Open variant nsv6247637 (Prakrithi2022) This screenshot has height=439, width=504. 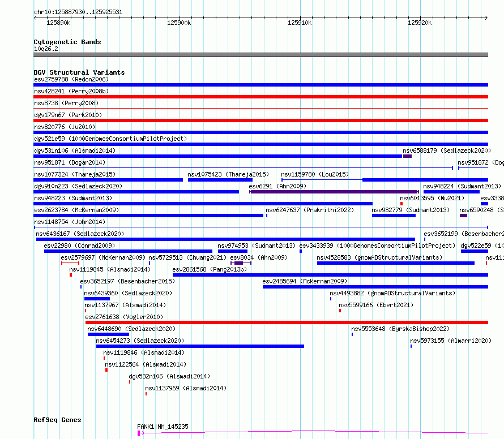pos(310,210)
